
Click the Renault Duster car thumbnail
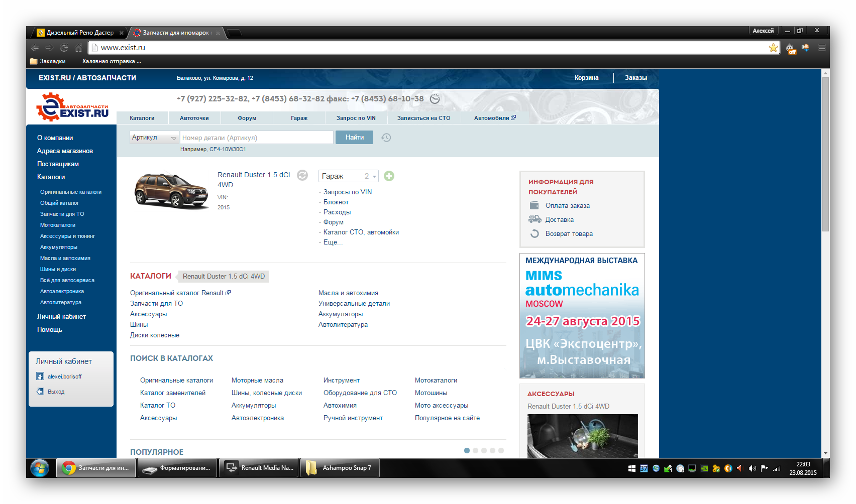point(171,191)
